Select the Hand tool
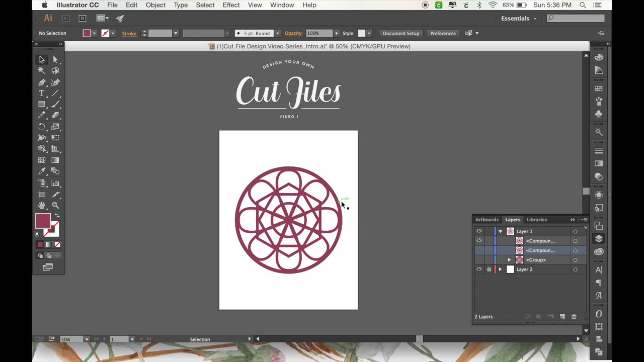644x362 pixels. click(x=42, y=205)
